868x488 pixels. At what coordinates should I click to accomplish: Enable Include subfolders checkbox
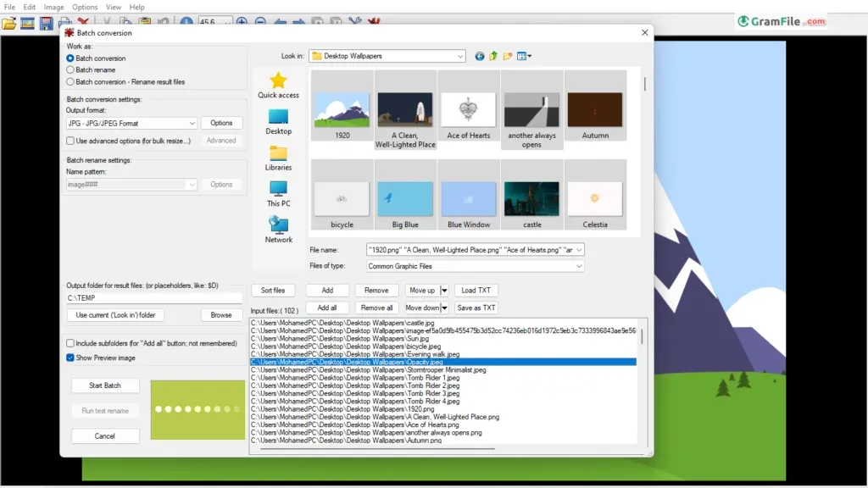pyautogui.click(x=70, y=344)
